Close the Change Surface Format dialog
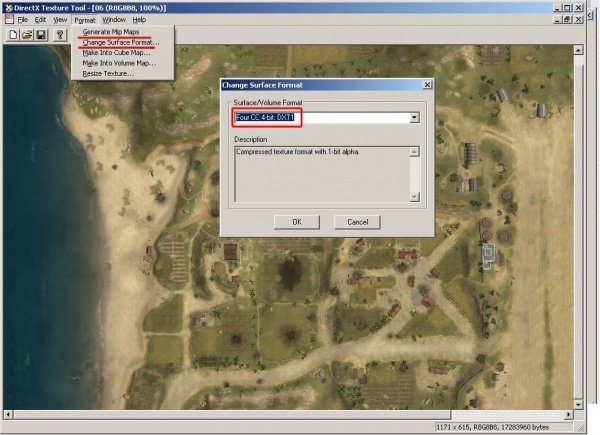Screen dimensions: 600x435 (427, 85)
